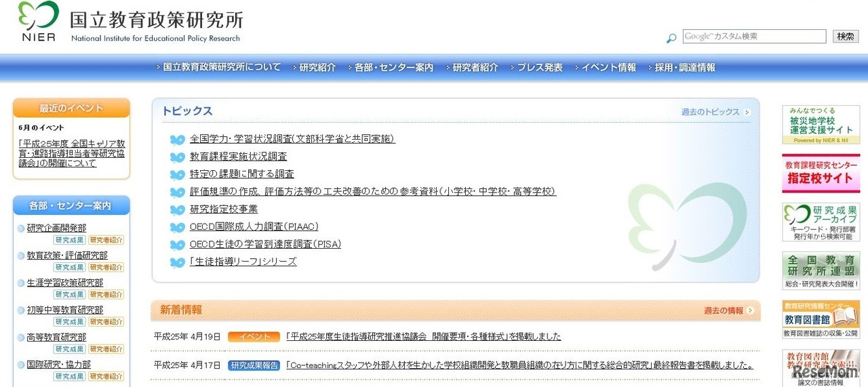The width and height of the screenshot is (868, 387).
Task: Open 研究企画開発部 sidebar link
Action: click(56, 228)
